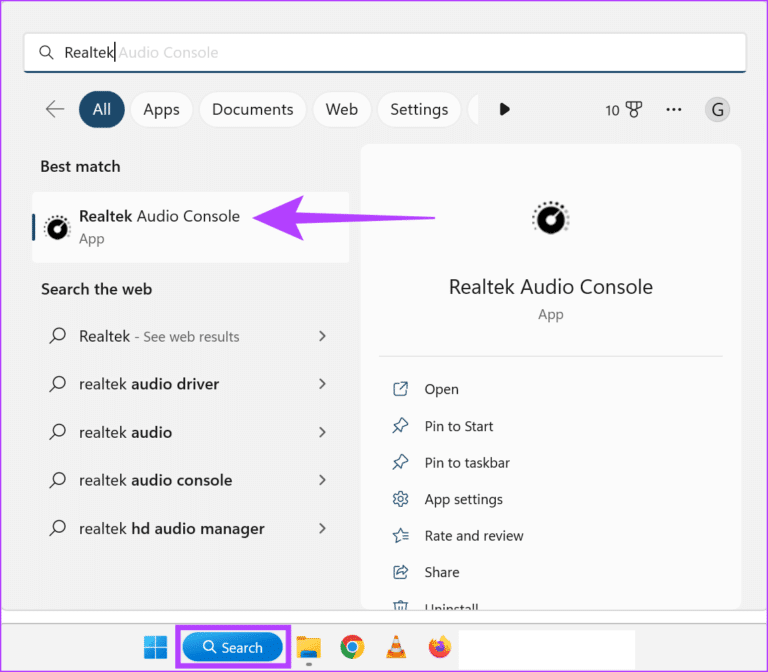The height and width of the screenshot is (672, 768).
Task: Click Pin to Start option
Action: coord(459,426)
